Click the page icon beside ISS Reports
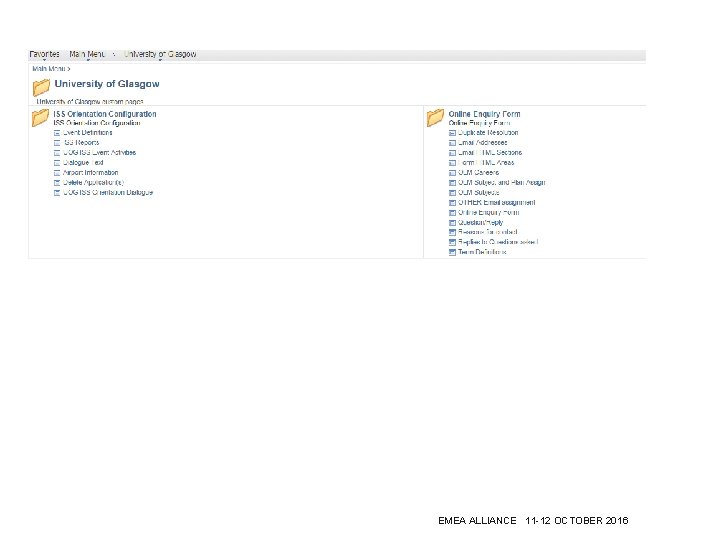 57,143
